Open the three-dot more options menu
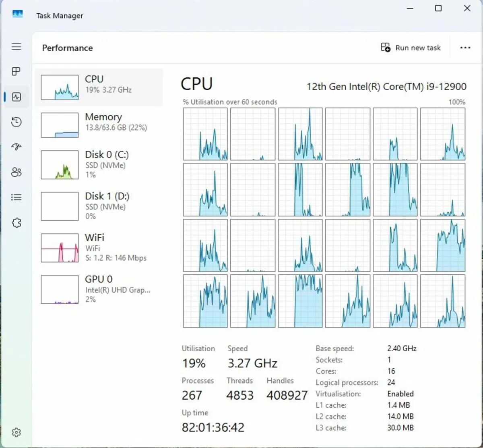 point(465,48)
